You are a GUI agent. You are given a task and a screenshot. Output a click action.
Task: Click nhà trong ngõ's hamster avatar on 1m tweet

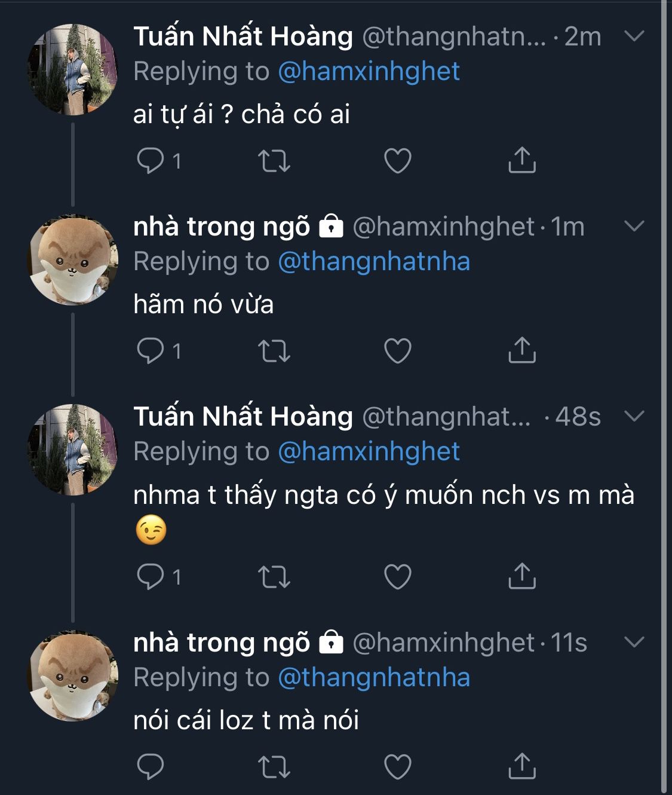[x=73, y=261]
